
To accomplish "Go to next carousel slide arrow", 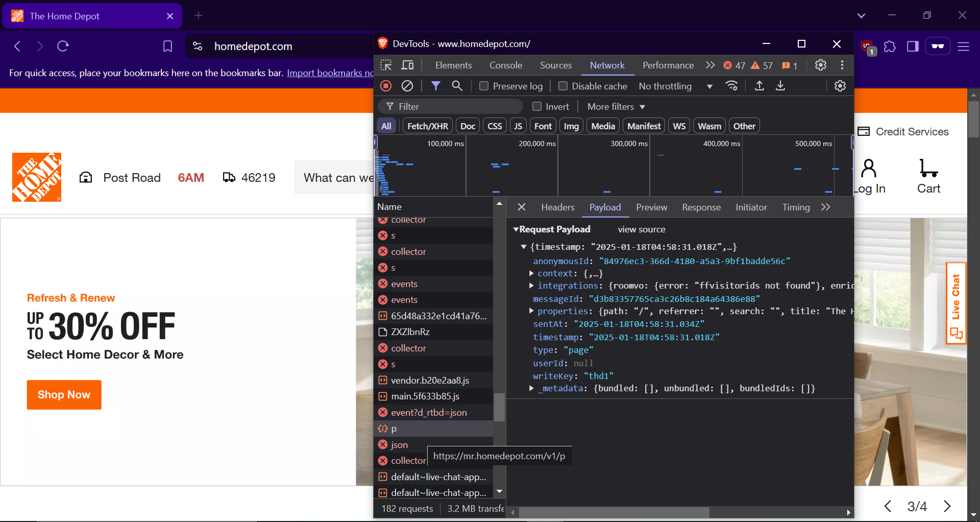I will click(947, 506).
